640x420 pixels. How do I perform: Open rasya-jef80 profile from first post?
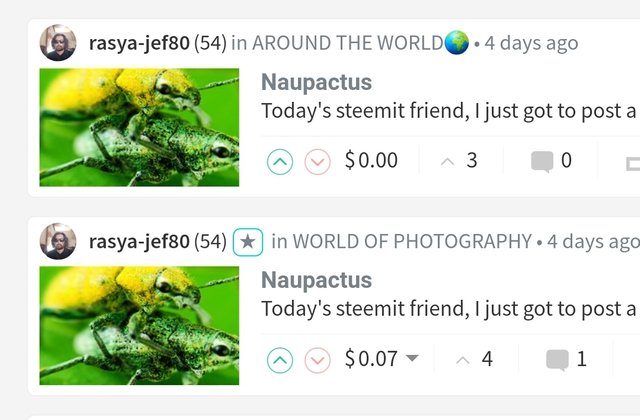[139, 43]
